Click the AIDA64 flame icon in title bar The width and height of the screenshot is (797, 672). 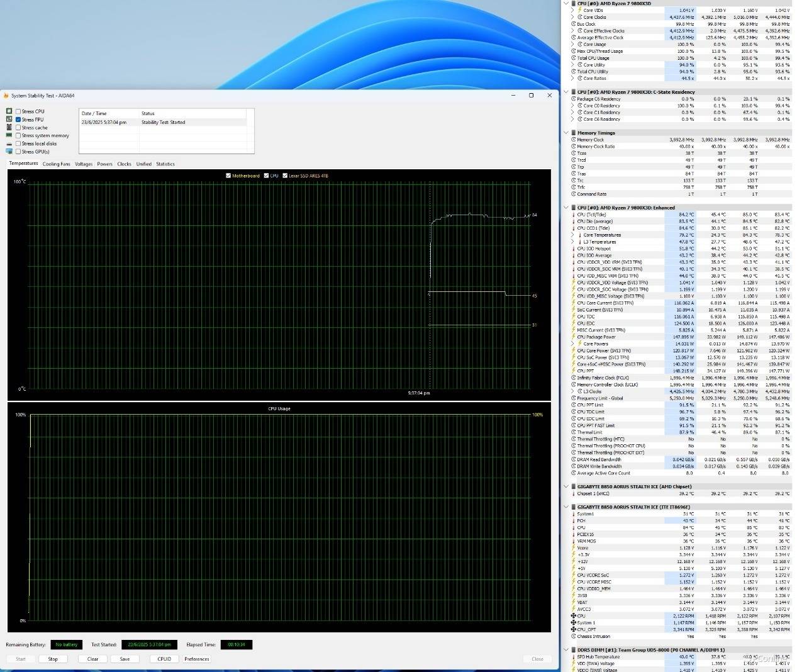6,96
